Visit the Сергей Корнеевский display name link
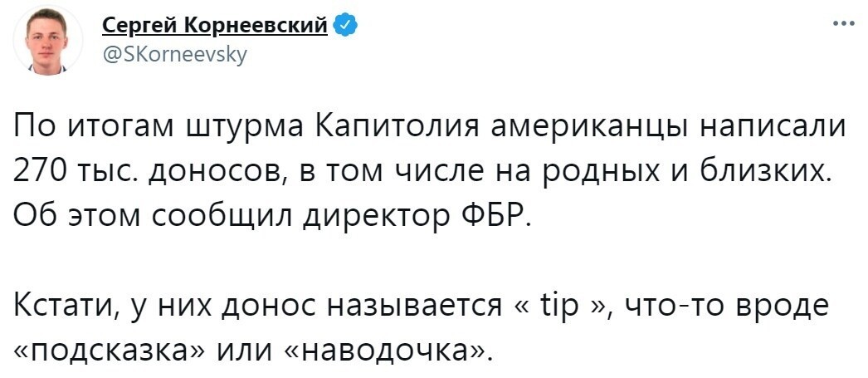Screen dimensions: 868x378 click(215, 26)
